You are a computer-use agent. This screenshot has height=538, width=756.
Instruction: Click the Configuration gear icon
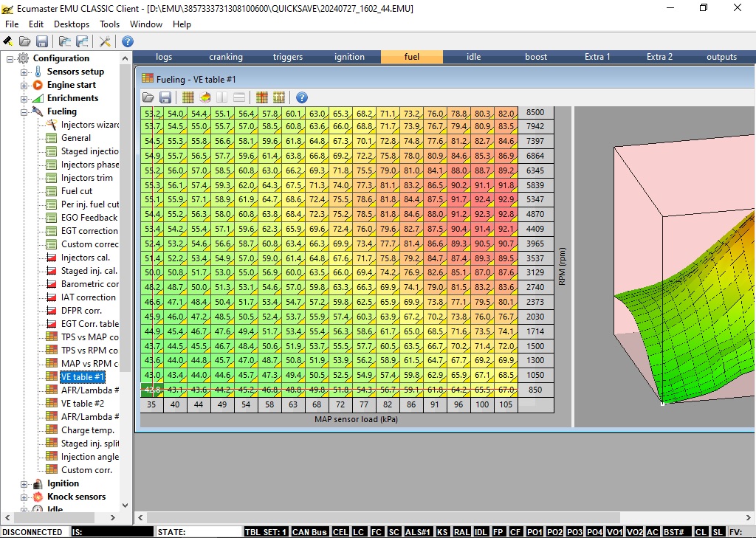23,58
